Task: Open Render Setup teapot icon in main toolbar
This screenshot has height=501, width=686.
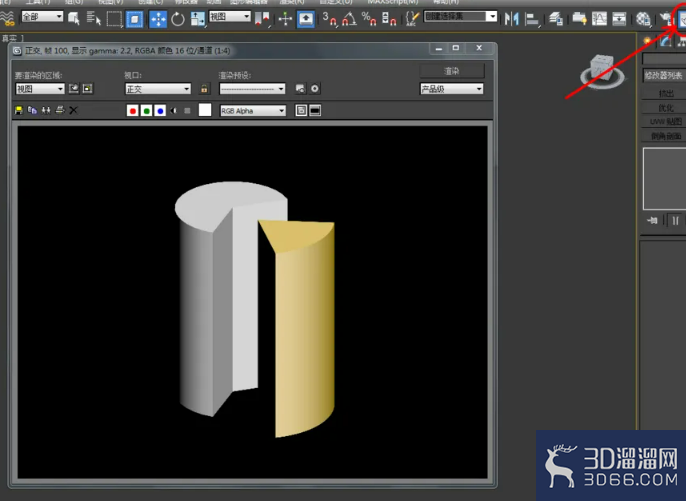Action: tap(666, 19)
